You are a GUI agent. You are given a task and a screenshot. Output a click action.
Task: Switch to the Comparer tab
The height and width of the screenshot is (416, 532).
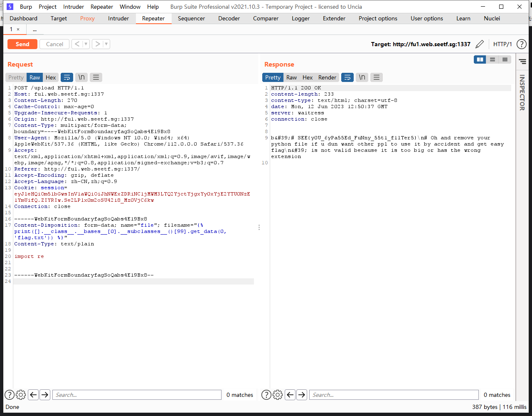266,18
